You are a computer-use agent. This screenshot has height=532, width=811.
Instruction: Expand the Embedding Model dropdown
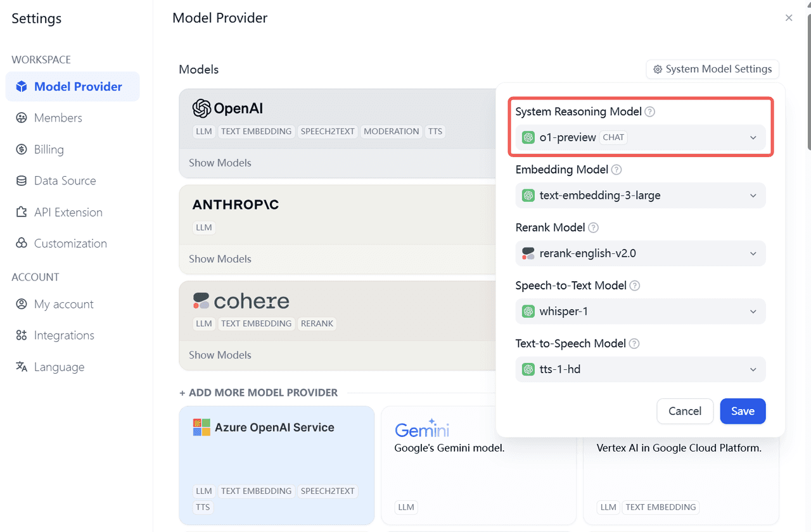pyautogui.click(x=640, y=195)
